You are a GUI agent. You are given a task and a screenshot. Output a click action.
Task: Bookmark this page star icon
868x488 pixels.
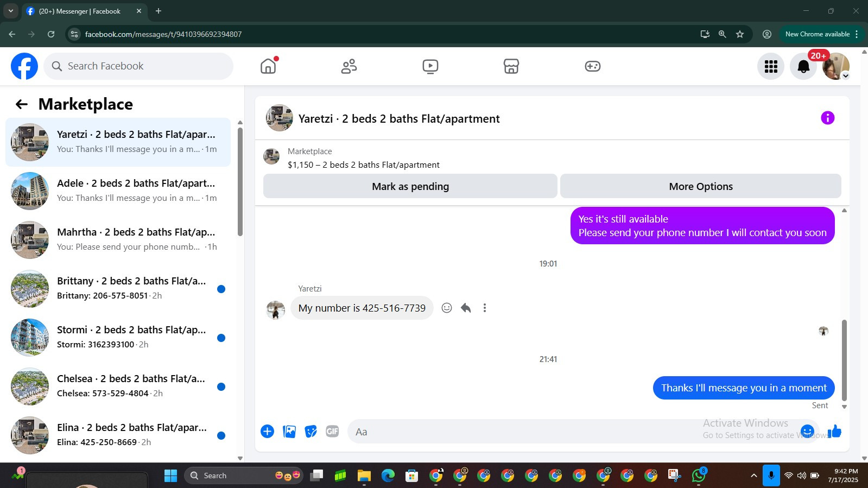point(740,34)
